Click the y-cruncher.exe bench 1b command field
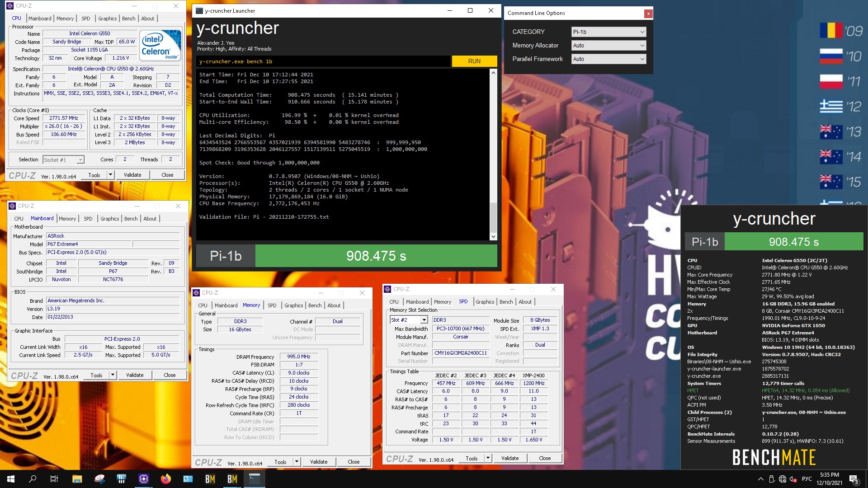Screen dimensions: 868x488 pyautogui.click(x=323, y=61)
